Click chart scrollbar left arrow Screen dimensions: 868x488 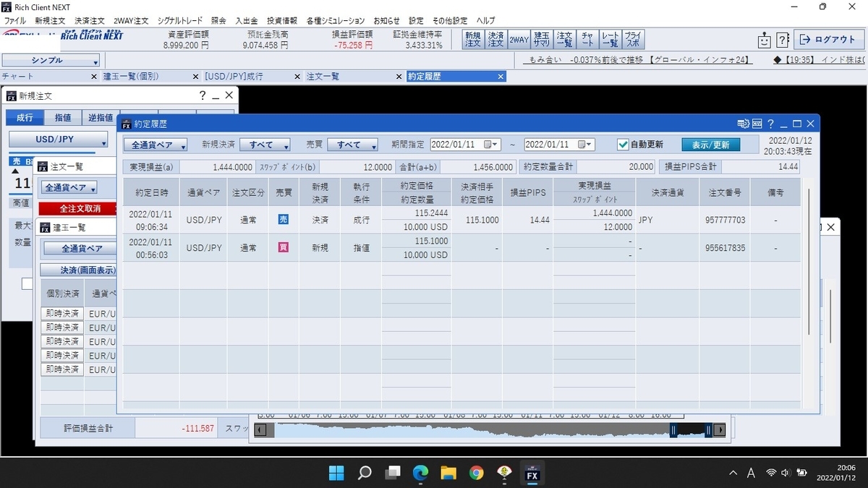(x=260, y=430)
